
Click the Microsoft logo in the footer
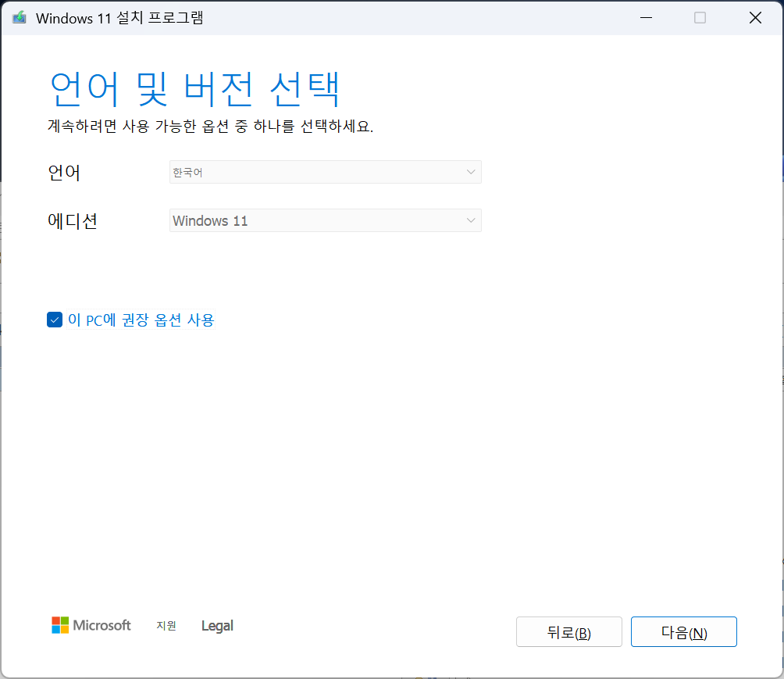point(91,625)
